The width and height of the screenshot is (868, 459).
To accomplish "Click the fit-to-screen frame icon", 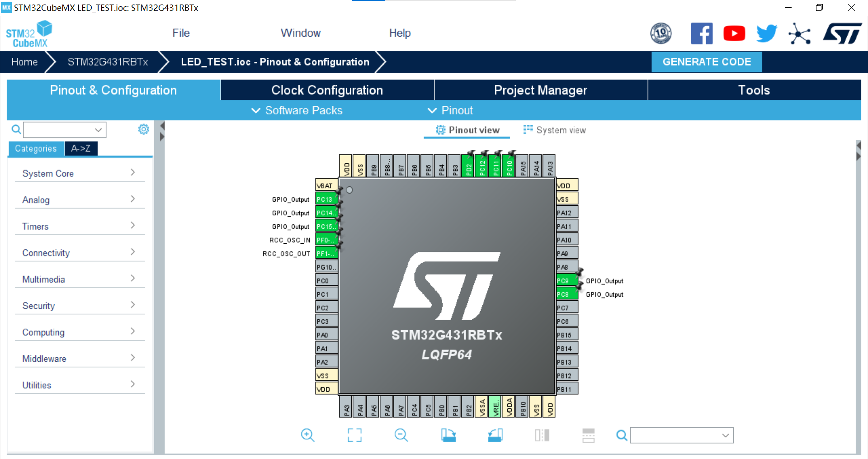I will point(354,435).
